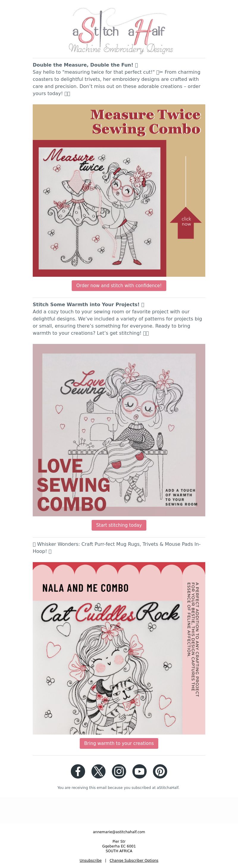Open the YouTube social icon
This screenshot has width=238, height=868.
click(140, 771)
